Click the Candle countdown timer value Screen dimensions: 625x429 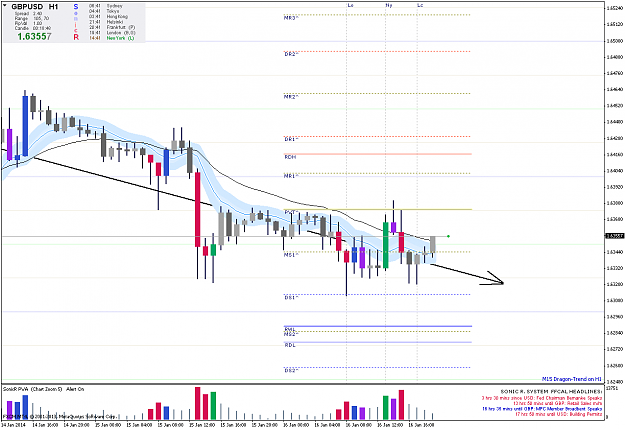(41, 28)
